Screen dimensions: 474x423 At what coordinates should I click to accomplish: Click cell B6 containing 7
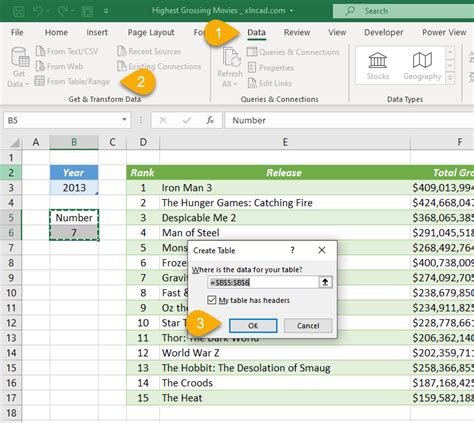click(74, 233)
